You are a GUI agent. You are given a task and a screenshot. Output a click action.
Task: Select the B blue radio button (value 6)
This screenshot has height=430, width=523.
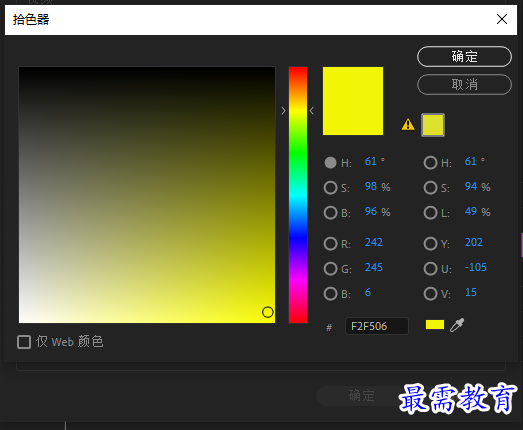tap(331, 294)
